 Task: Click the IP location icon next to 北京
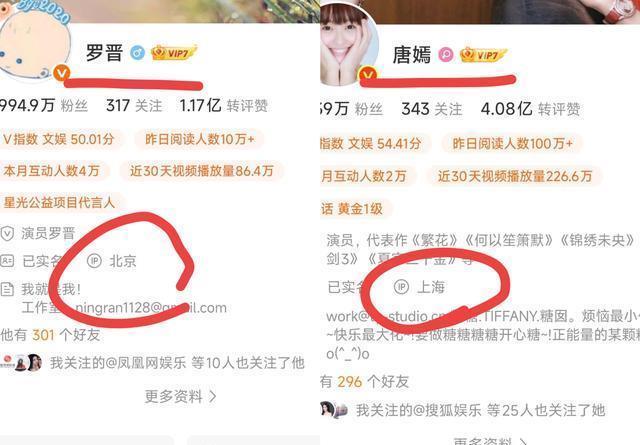(x=94, y=260)
